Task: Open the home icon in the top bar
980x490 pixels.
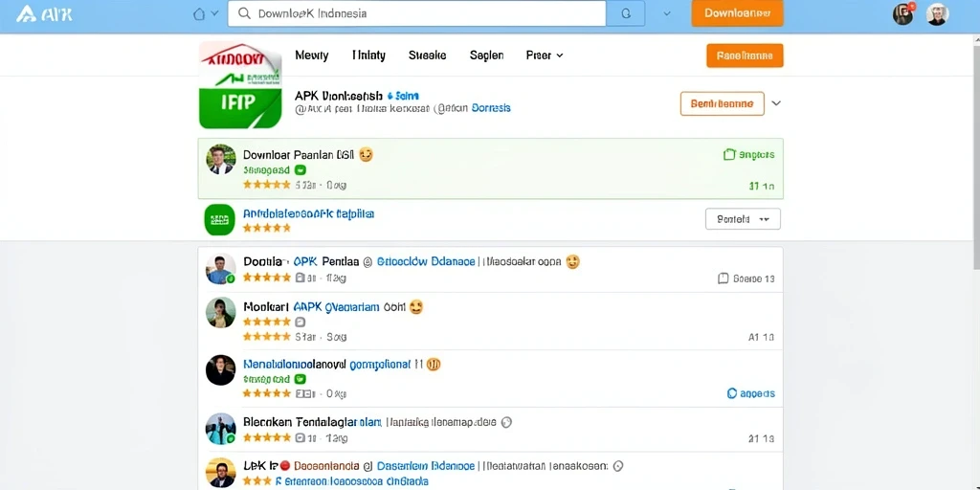Action: 199,13
